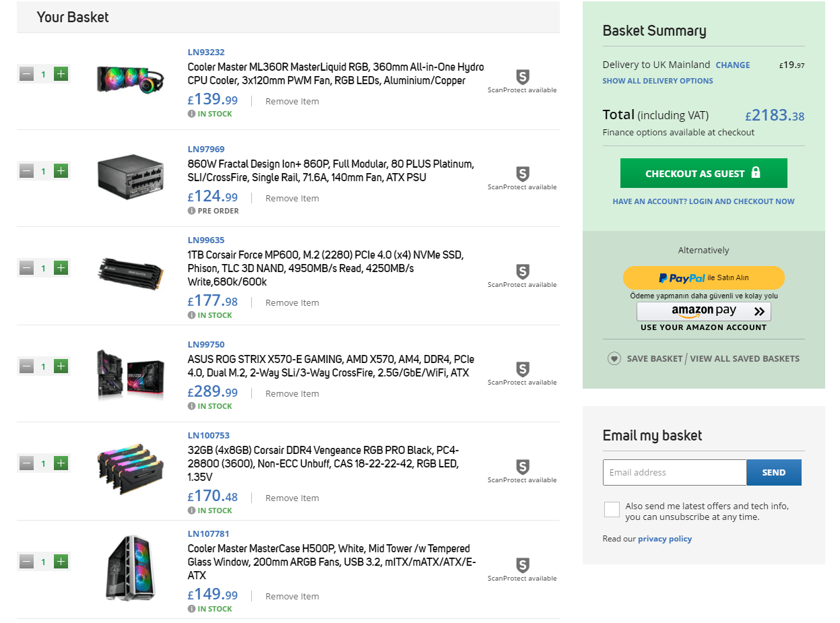This screenshot has width=840, height=623.
Task: View all saved baskets
Action: [x=744, y=359]
